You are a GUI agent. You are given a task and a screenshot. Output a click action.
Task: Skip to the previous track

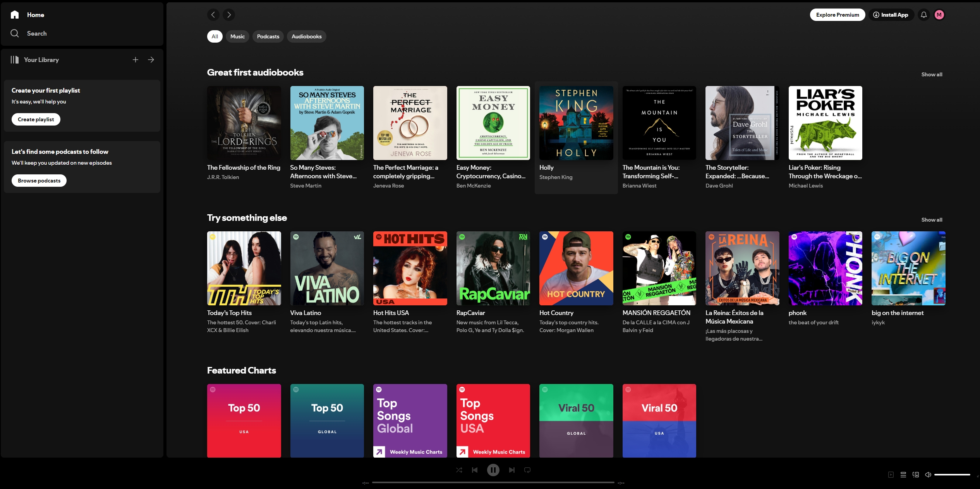pyautogui.click(x=475, y=470)
